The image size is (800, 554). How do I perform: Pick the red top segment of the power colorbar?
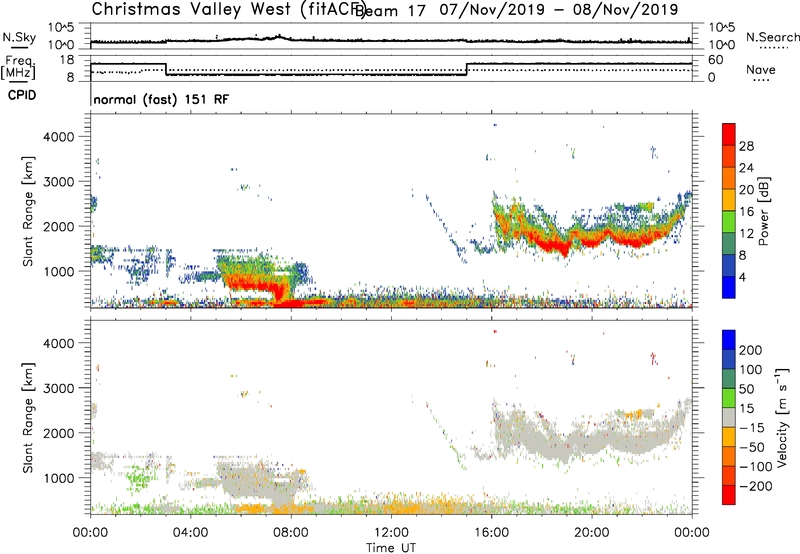coord(729,135)
